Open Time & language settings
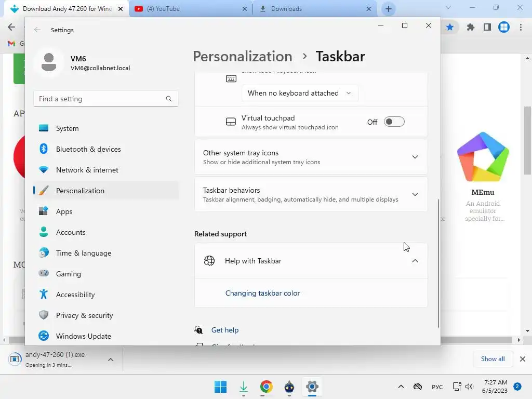This screenshot has width=532, height=399. coord(106,253)
